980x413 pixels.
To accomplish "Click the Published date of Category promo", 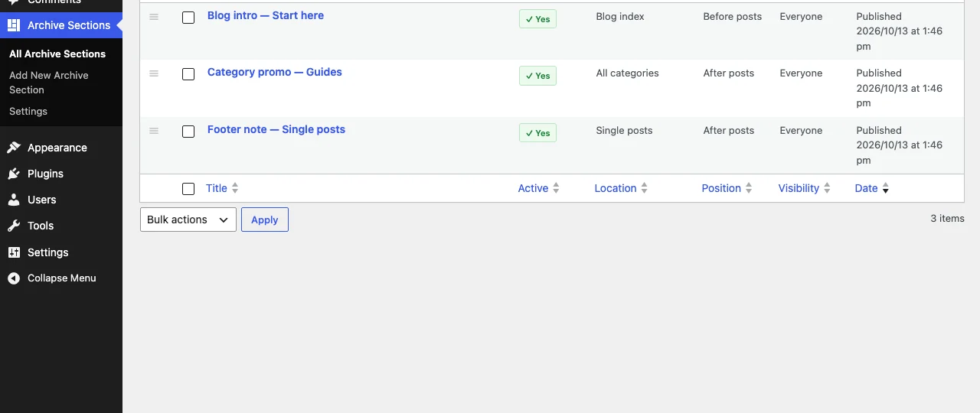I will [900, 88].
